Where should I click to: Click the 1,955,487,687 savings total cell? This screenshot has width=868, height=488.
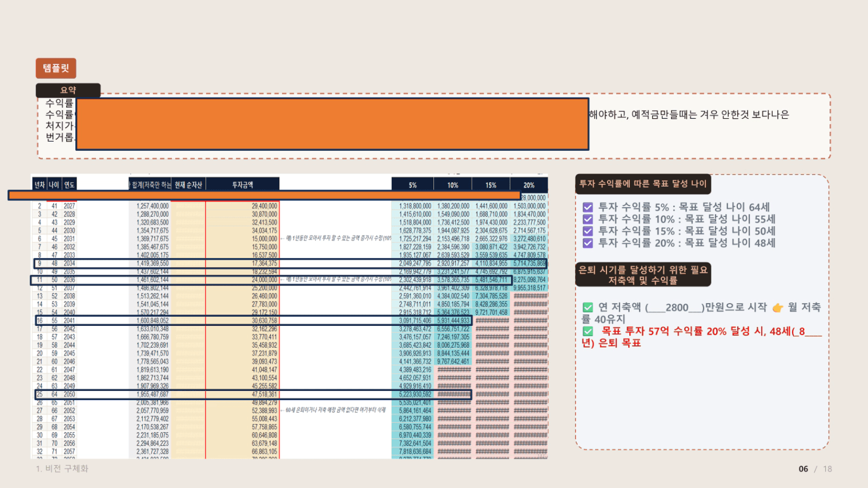click(x=152, y=394)
